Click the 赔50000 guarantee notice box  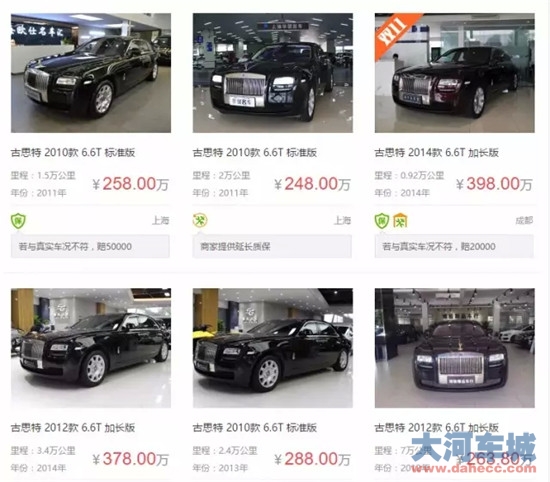[x=90, y=247]
